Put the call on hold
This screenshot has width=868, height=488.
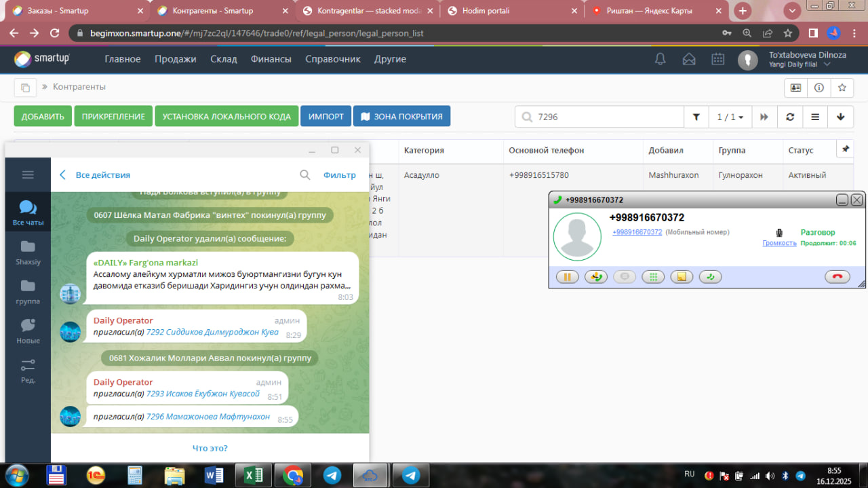pyautogui.click(x=567, y=277)
